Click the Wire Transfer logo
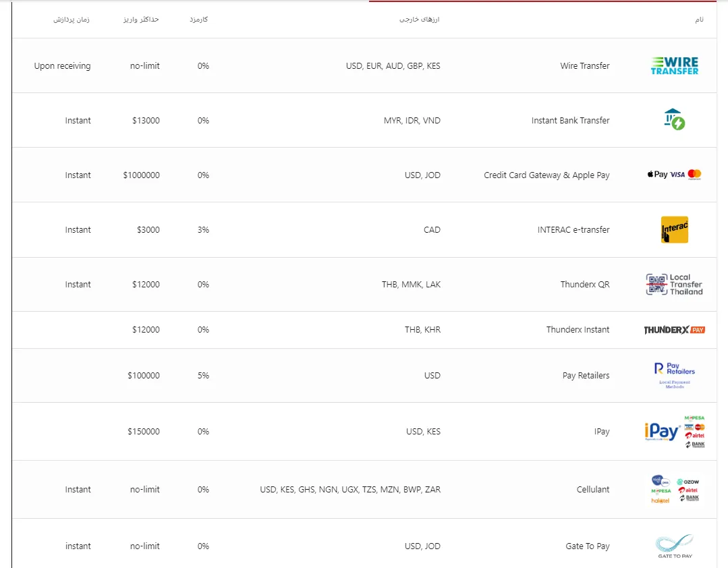Viewport: 728px width, 568px height. point(674,65)
